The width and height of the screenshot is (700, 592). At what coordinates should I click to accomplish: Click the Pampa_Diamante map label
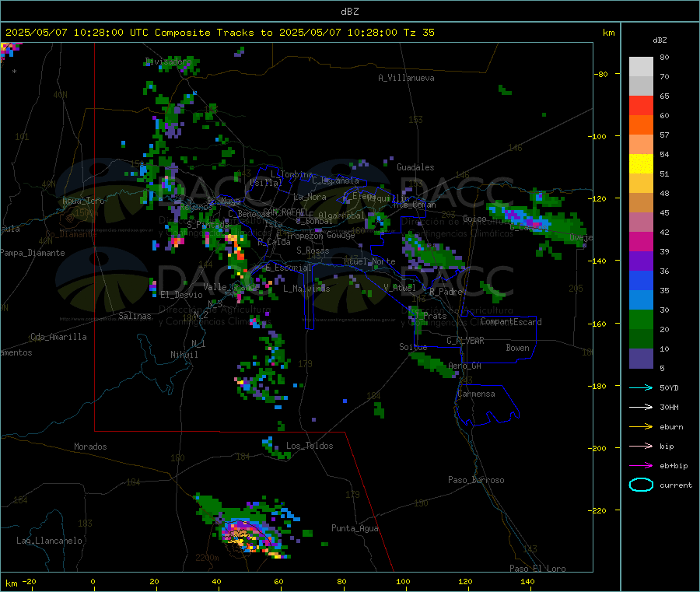pyautogui.click(x=33, y=253)
